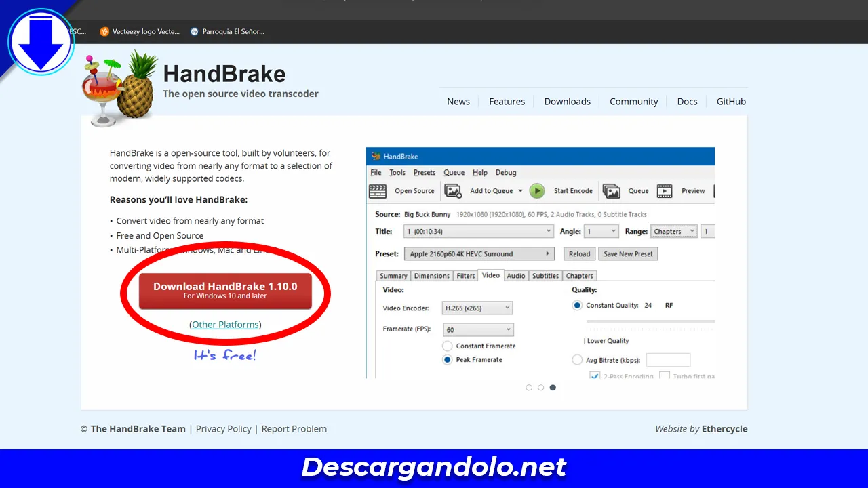The height and width of the screenshot is (488, 868).
Task: Switch to the Dimensions tab
Action: (431, 276)
